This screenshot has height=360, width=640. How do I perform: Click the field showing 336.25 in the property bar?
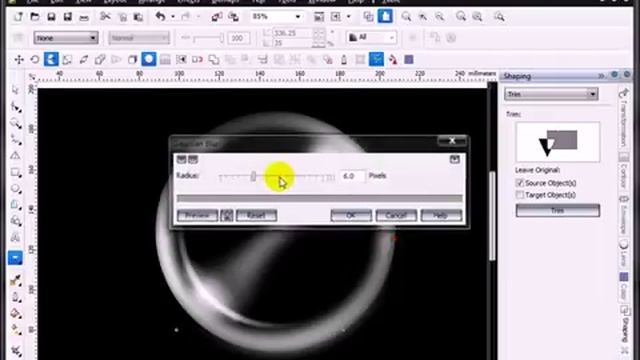coord(293,33)
